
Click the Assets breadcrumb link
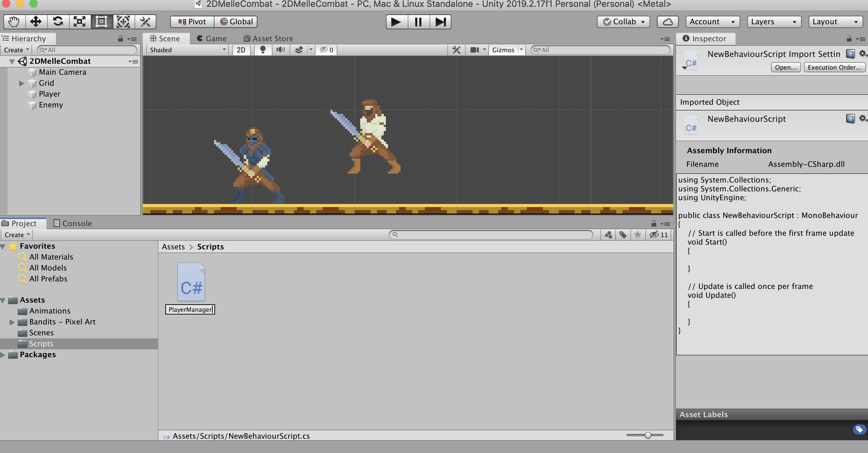click(x=173, y=247)
